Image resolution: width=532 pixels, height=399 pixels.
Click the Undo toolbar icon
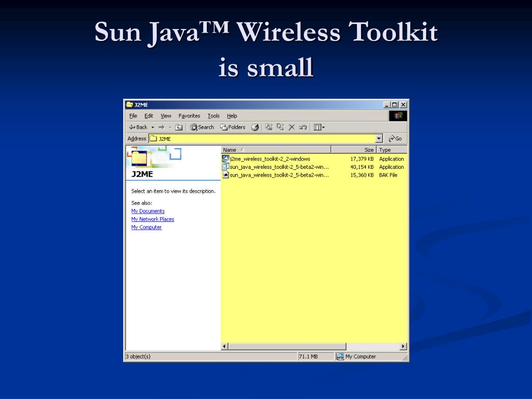coord(303,127)
